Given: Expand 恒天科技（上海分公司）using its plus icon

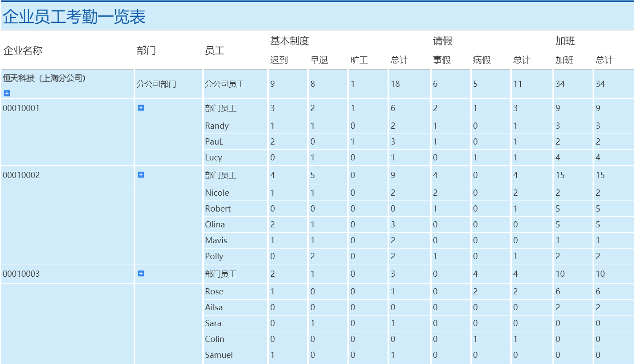Looking at the screenshot, I should [x=6, y=93].
